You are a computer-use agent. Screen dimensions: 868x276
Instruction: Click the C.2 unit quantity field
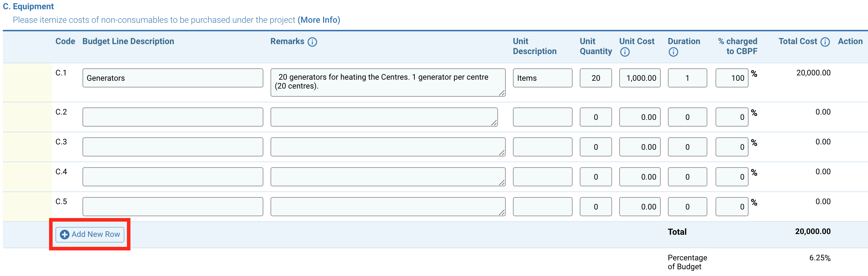coord(596,117)
